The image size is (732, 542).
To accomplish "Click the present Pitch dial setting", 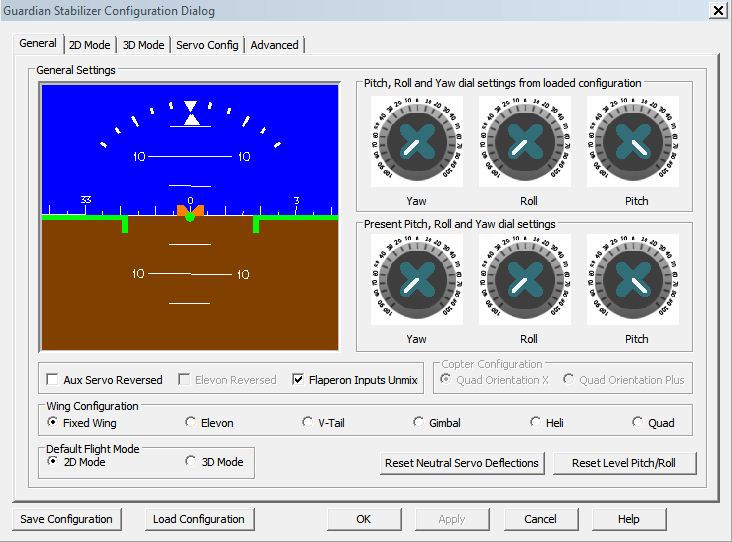I will (x=633, y=279).
